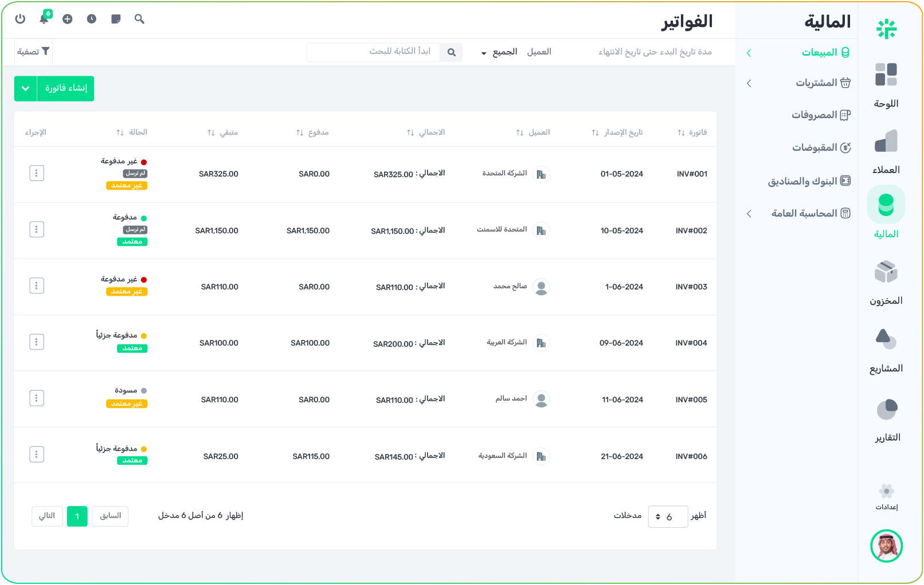Go to the العملاء customers module
The image size is (924, 585).
pyautogui.click(x=886, y=151)
